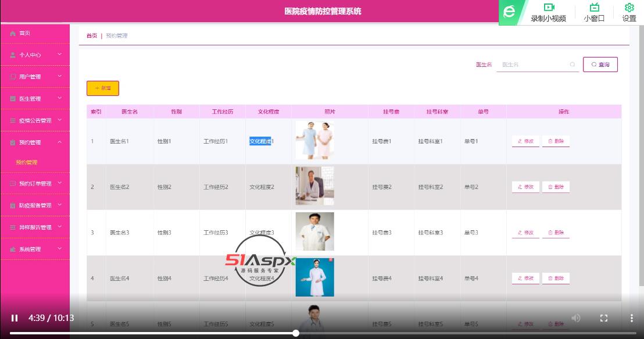The image size is (644, 339).
Task: Open the doctor photo in row 2
Action: tap(314, 186)
